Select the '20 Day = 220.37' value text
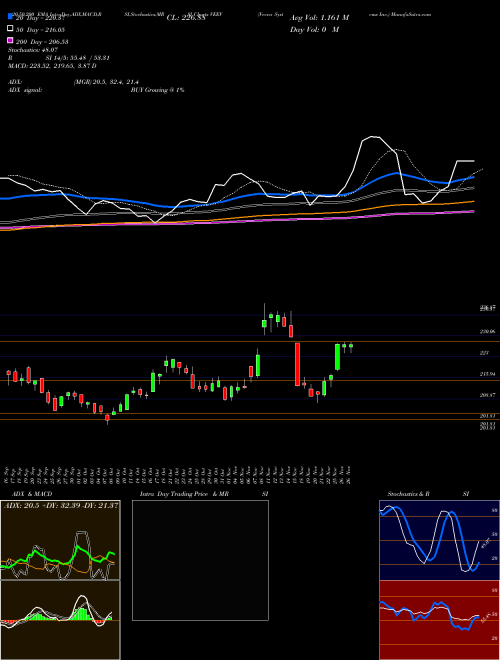 point(40,18)
